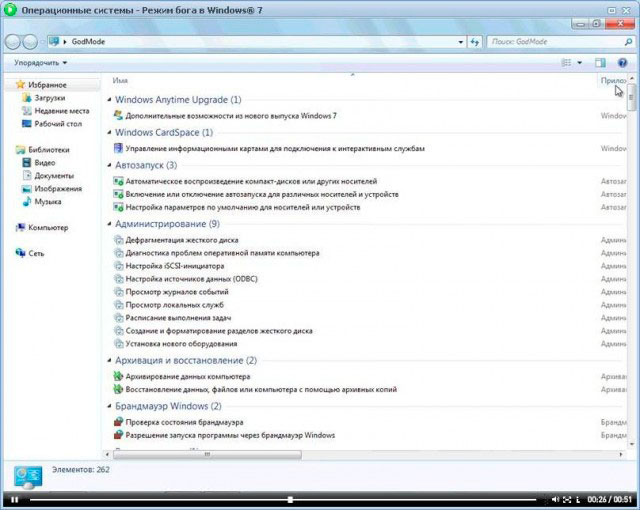Refresh the GodMode folder view

(x=475, y=42)
